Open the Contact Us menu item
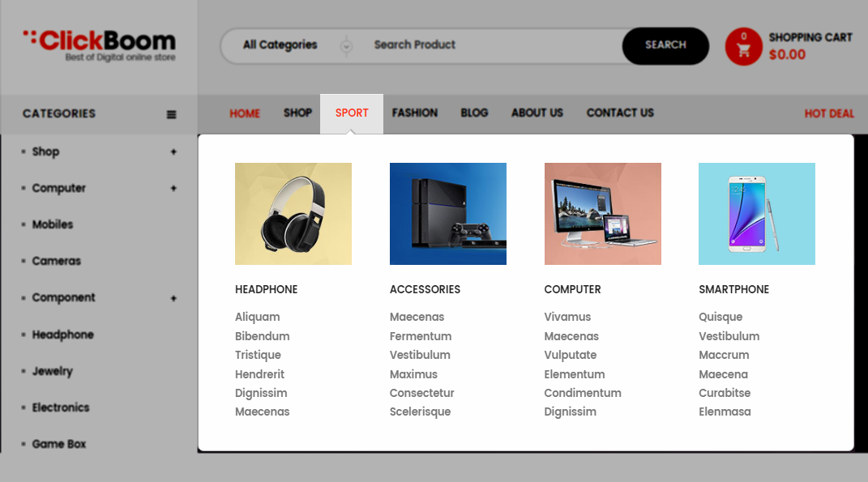Viewport: 868px width, 482px height. tap(620, 113)
